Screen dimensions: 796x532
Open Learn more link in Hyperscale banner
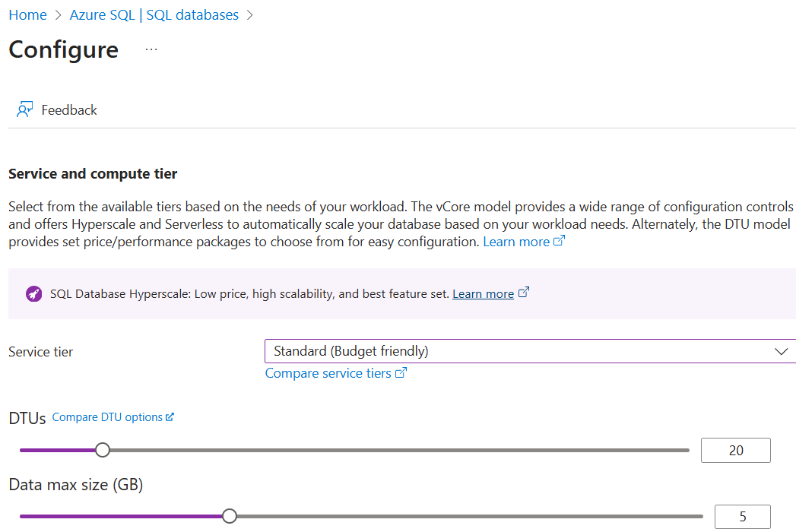pos(483,294)
